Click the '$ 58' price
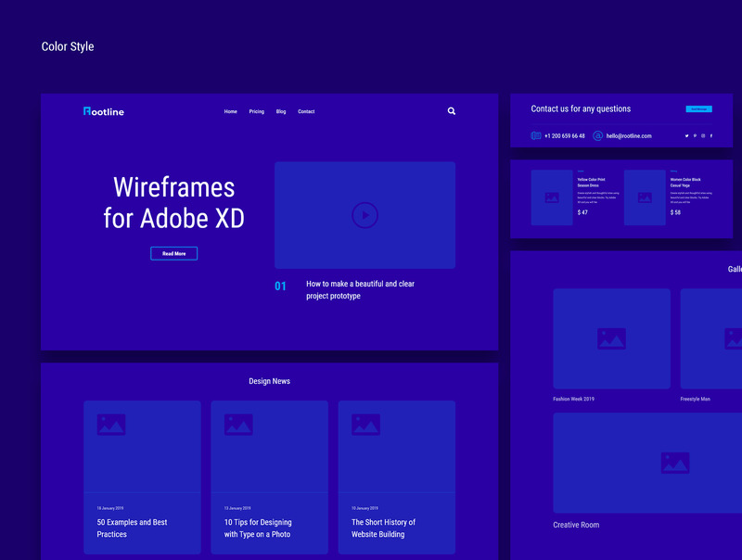 tap(675, 212)
